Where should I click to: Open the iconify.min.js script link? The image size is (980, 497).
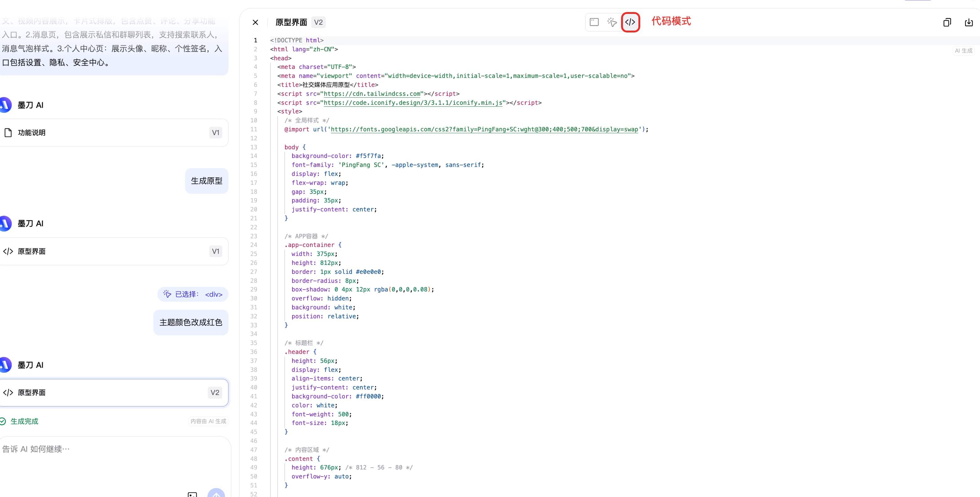[413, 103]
